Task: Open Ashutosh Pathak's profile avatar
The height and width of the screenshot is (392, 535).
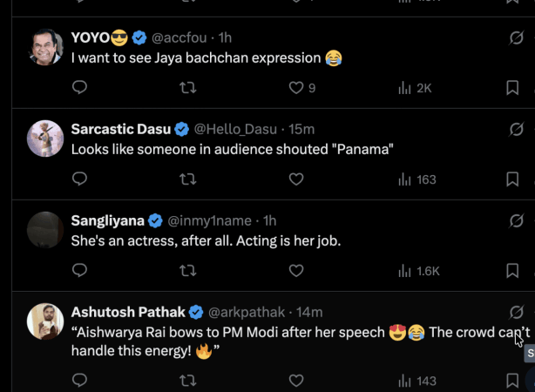Action: point(45,321)
